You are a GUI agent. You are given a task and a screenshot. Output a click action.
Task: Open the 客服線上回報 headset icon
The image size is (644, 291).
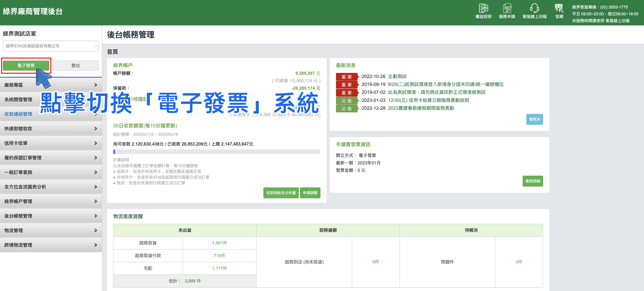[534, 11]
